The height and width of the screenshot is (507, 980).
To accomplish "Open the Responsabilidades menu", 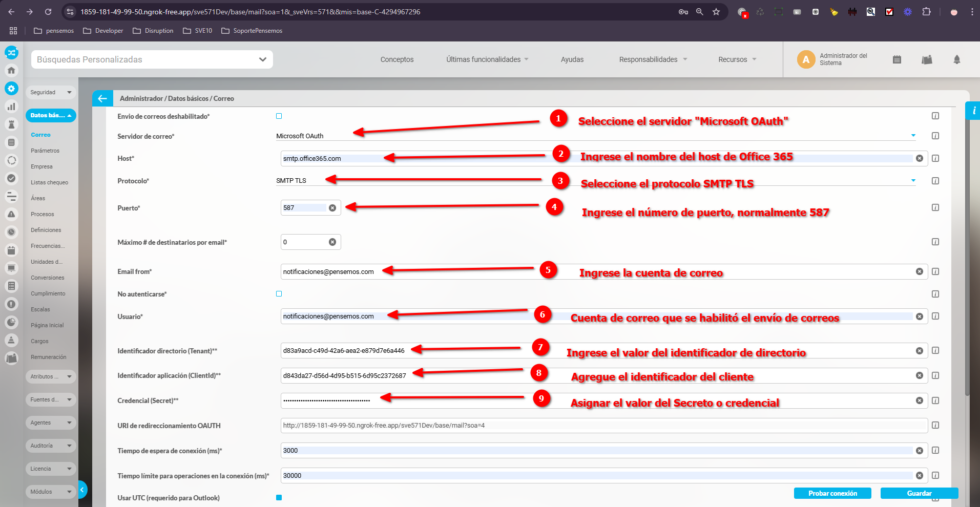I will coord(653,59).
